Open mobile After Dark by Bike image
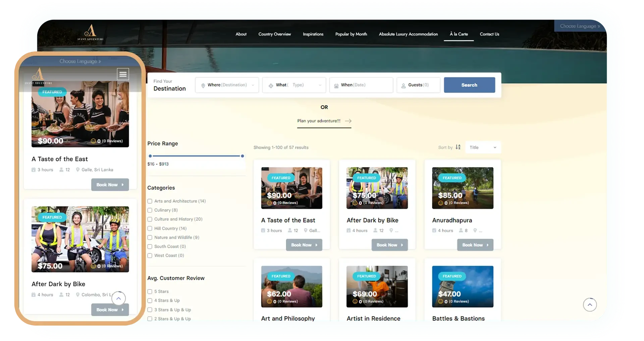The height and width of the screenshot is (341, 644). tap(80, 239)
